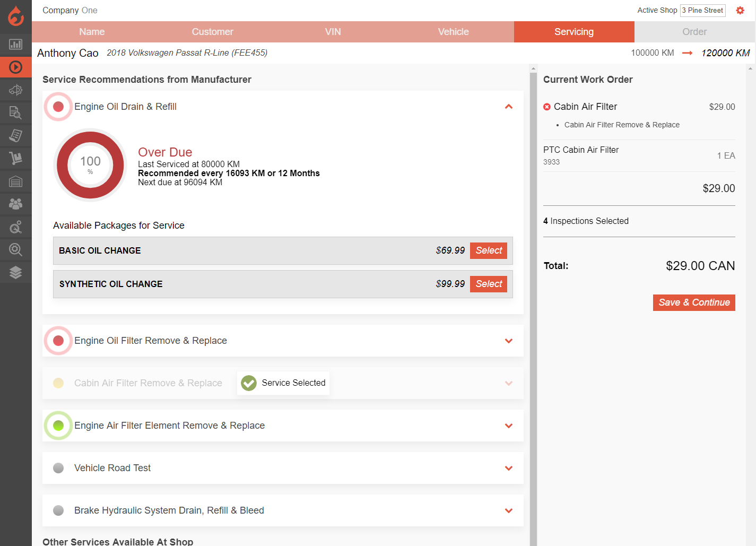
Task: Open the Servicing tab
Action: click(574, 32)
